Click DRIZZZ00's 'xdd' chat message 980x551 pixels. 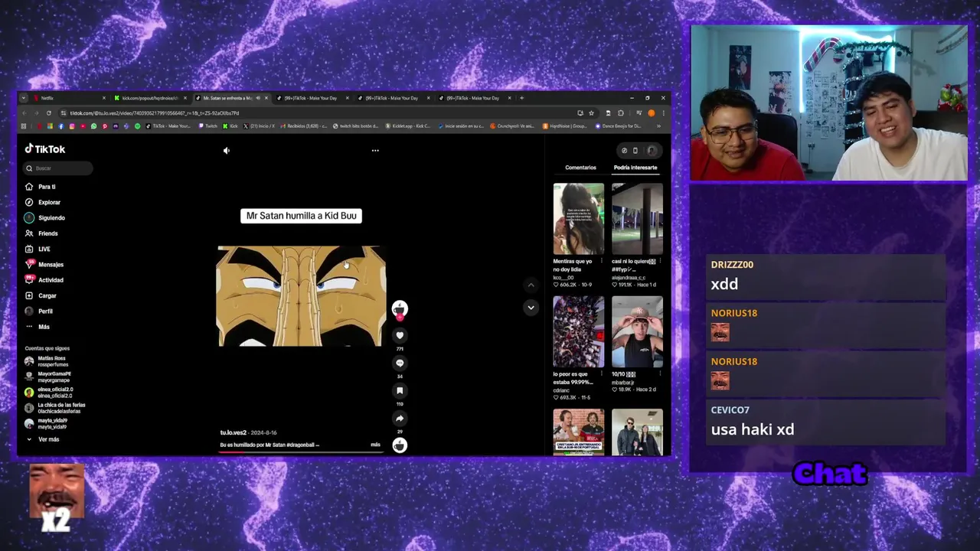point(724,284)
